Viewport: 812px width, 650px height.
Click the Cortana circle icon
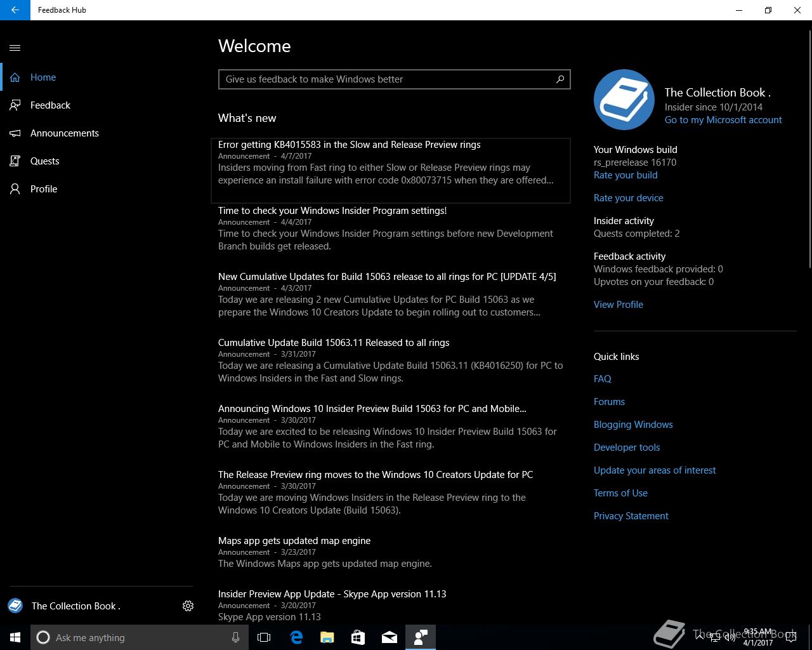click(x=43, y=637)
